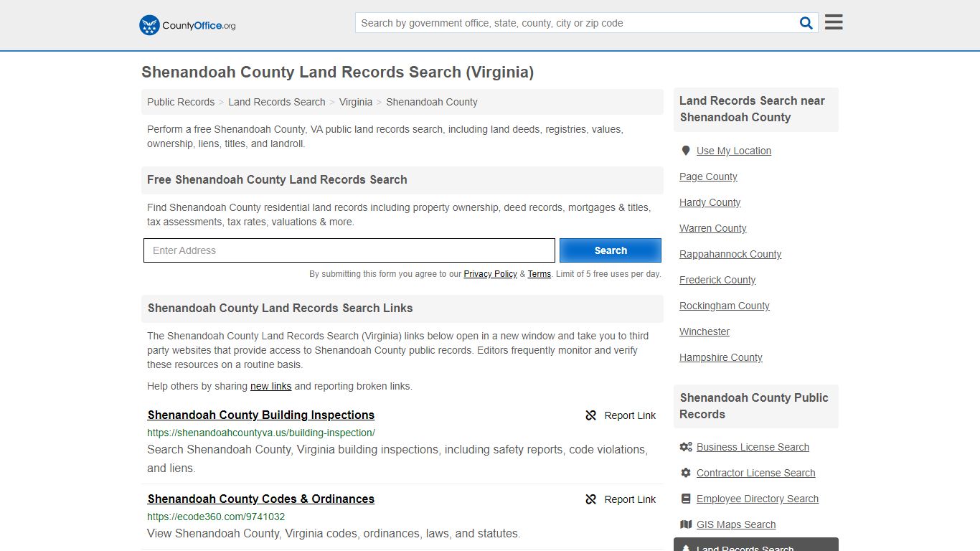Open the CountyOffice.org home logo
The image size is (980, 551).
tap(187, 25)
